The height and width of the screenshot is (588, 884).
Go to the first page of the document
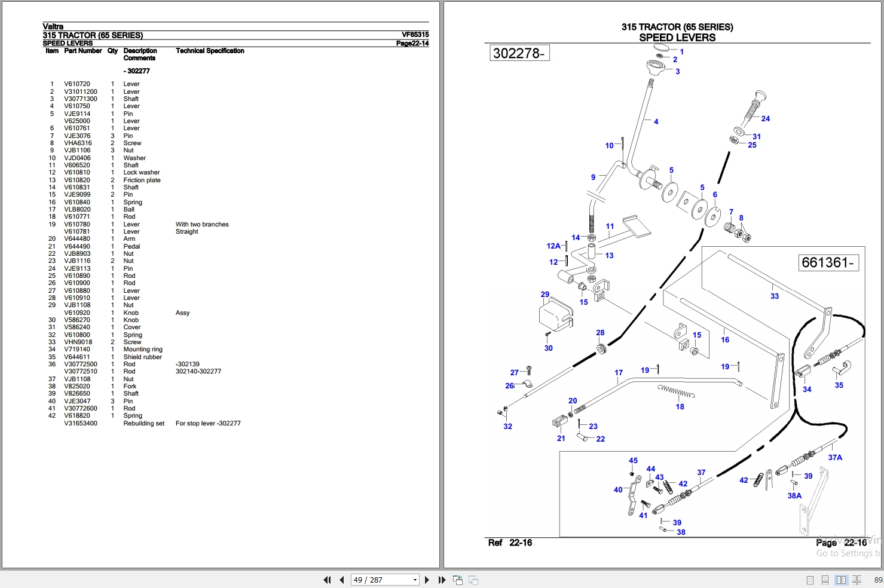(x=327, y=580)
